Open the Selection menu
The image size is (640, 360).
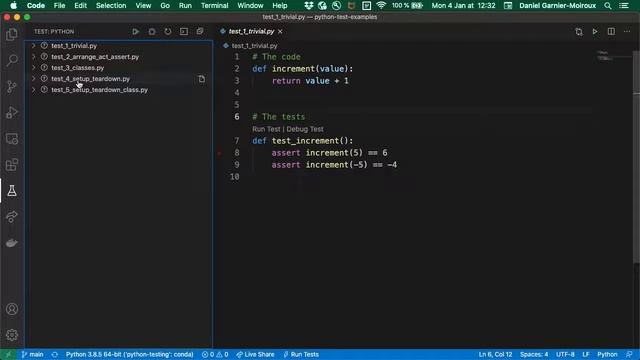coord(111,6)
